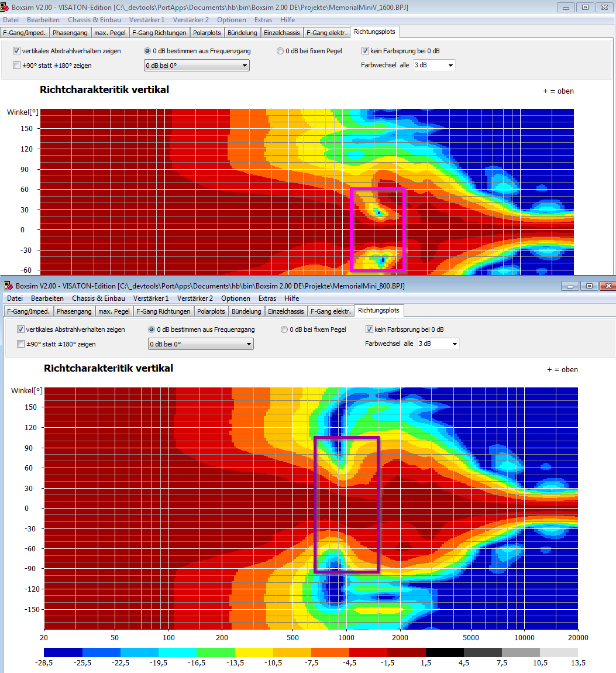Click the yellow swatch in the dB color legend

tap(254, 652)
